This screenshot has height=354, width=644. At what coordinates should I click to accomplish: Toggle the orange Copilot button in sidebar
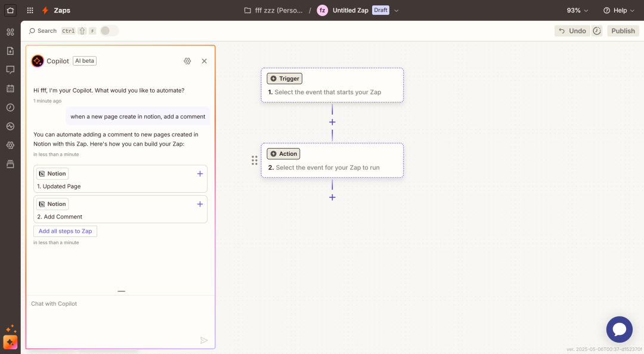(x=10, y=342)
